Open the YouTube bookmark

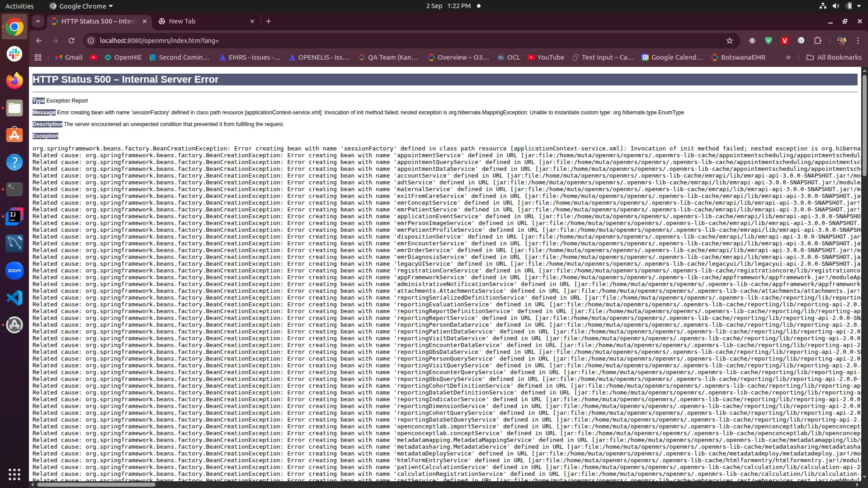click(x=546, y=57)
